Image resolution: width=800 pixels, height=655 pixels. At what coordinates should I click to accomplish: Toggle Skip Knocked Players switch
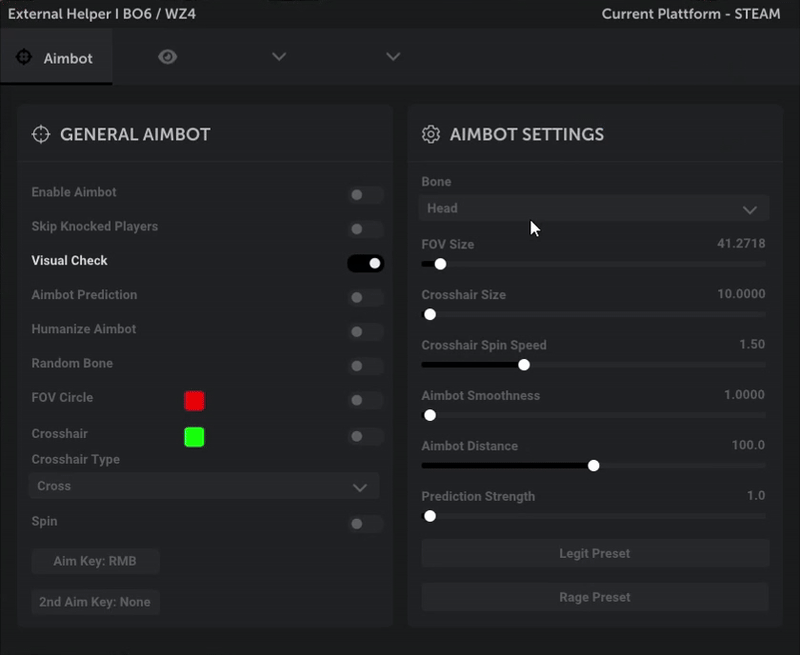[365, 229]
